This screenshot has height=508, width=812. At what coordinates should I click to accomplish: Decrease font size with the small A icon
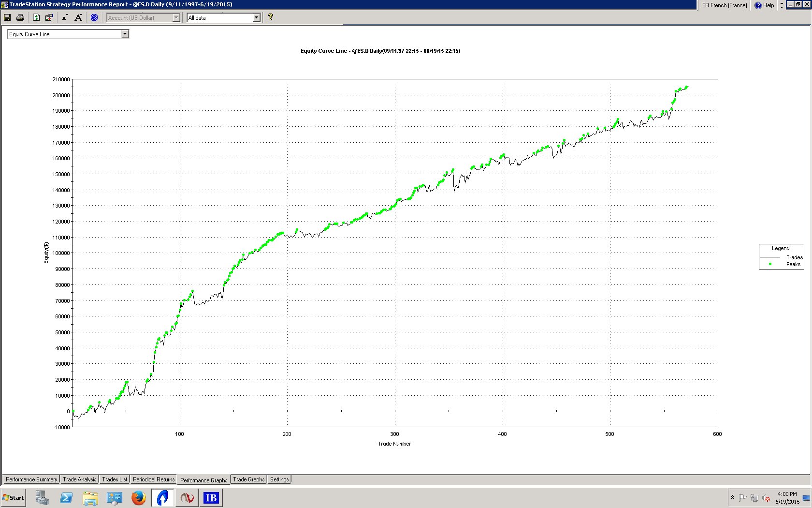[65, 17]
